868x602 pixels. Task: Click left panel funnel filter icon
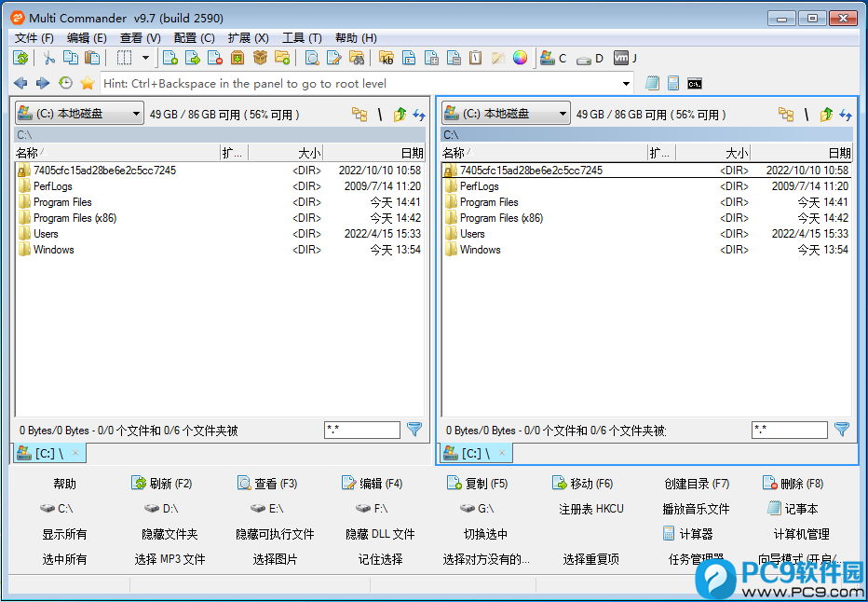(414, 430)
